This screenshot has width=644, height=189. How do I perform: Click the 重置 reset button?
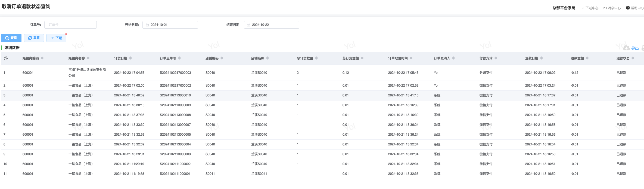click(x=34, y=38)
